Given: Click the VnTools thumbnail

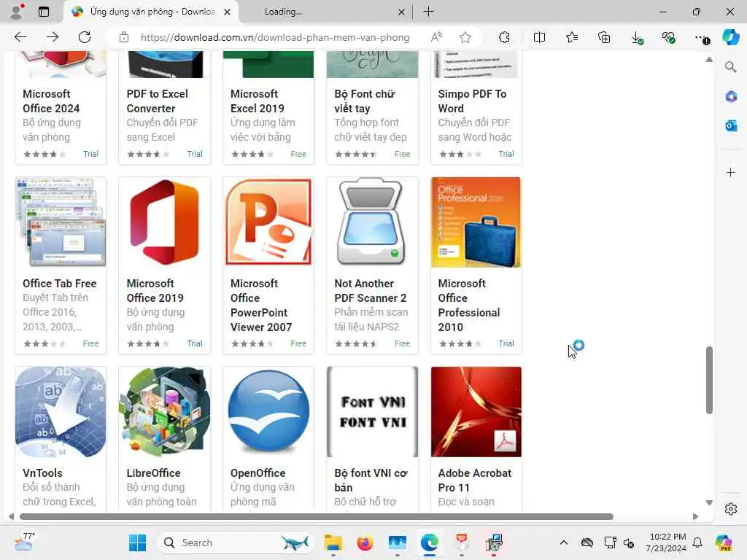Looking at the screenshot, I should click(61, 412).
